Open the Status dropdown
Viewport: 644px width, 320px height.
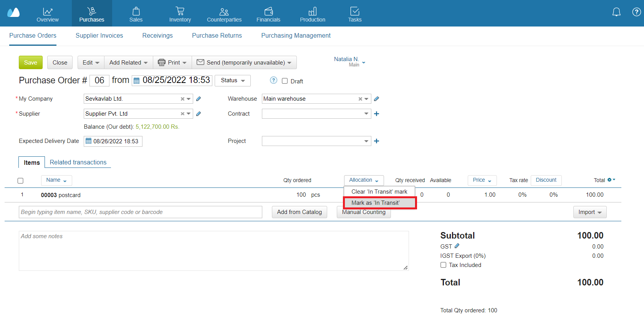coord(233,80)
